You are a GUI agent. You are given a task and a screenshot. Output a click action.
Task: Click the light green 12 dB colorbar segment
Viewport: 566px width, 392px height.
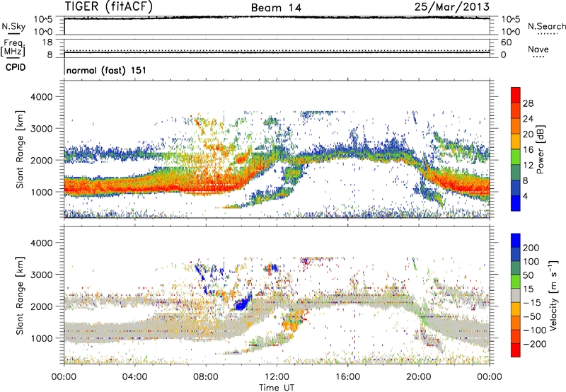(x=516, y=156)
